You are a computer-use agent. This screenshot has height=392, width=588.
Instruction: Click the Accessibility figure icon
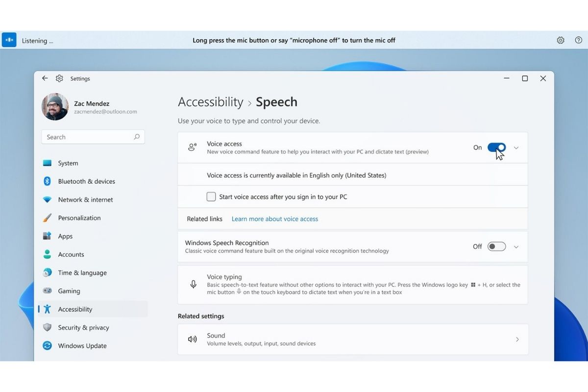click(47, 309)
